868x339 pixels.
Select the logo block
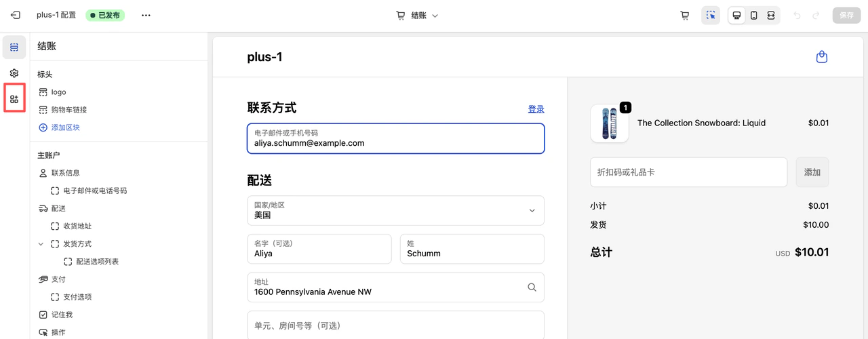click(x=58, y=92)
